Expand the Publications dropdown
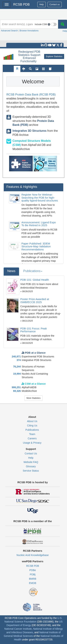Image resolution: width=67 pixels, height=644 pixels. coord(33,271)
